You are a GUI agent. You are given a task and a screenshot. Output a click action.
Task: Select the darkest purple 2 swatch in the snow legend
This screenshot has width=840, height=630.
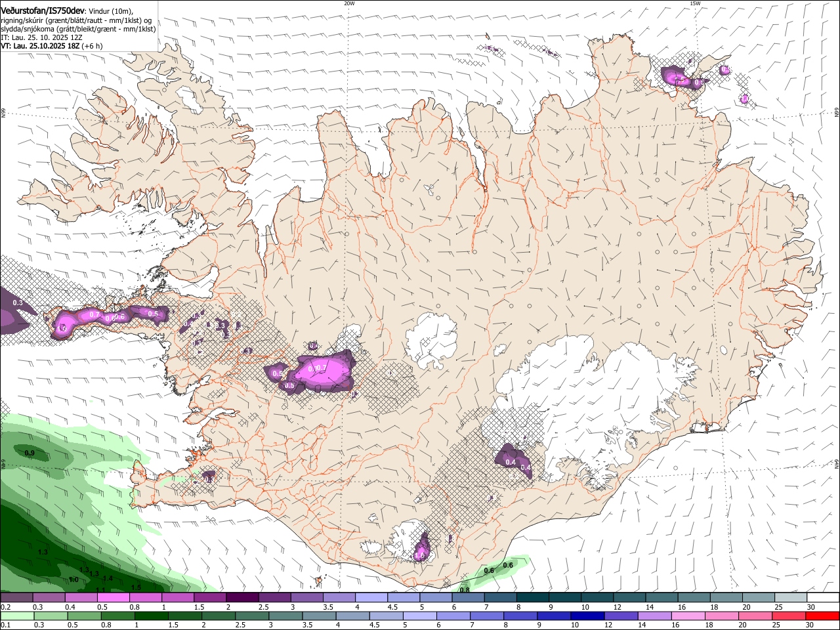click(242, 597)
